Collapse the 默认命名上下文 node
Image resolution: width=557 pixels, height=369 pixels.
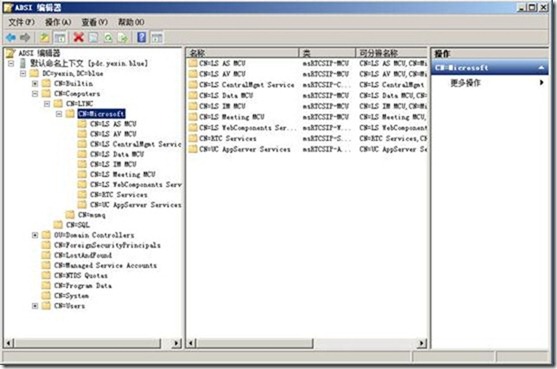pyautogui.click(x=11, y=63)
